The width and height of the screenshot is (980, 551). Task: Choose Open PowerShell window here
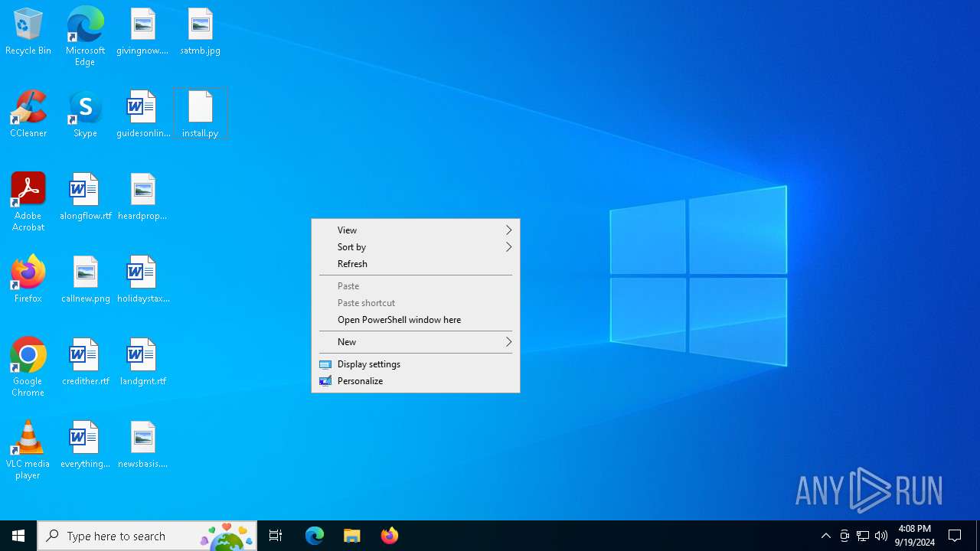click(416, 320)
